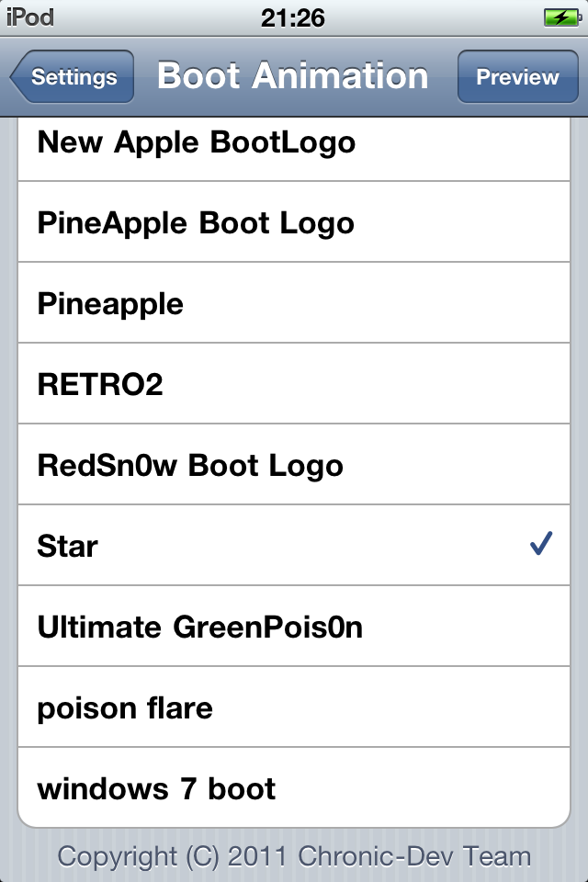The width and height of the screenshot is (588, 882).
Task: Select PineApple Boot Logo from the list
Action: click(294, 222)
